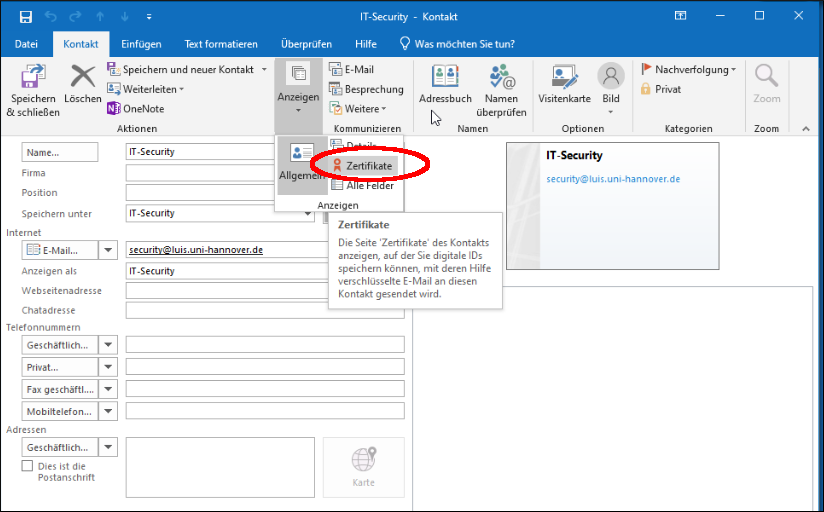Open dropdown arrow next to E-Mail...

point(108,250)
